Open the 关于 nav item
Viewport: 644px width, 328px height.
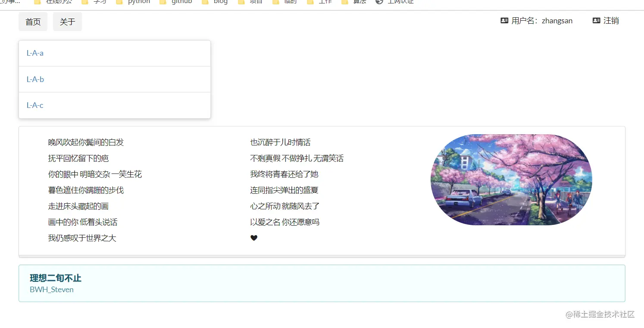point(67,22)
